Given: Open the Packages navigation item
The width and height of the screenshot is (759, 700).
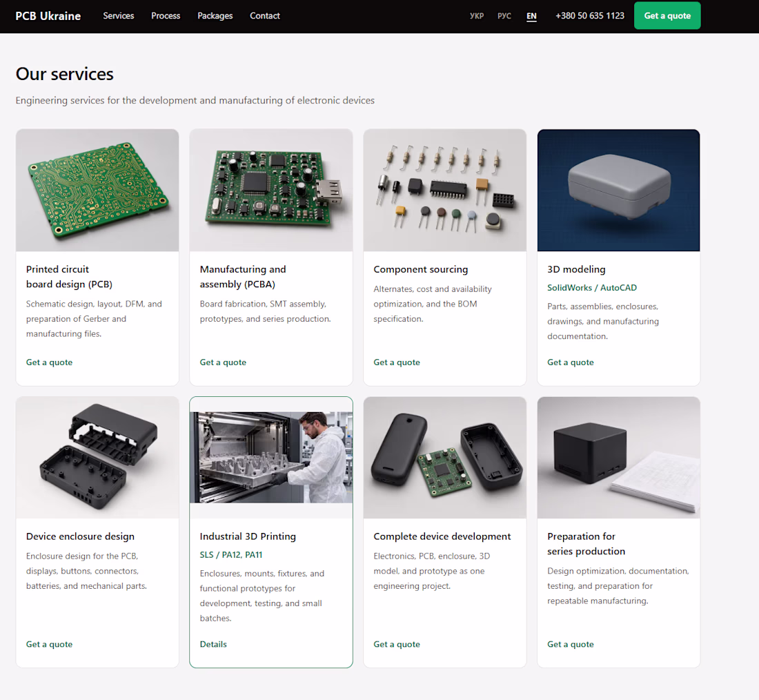Looking at the screenshot, I should pos(215,16).
